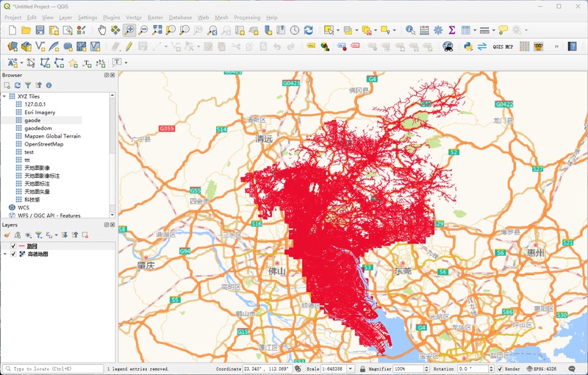Toggle the scale lock padlock icon
588x375 pixels.
[x=362, y=368]
